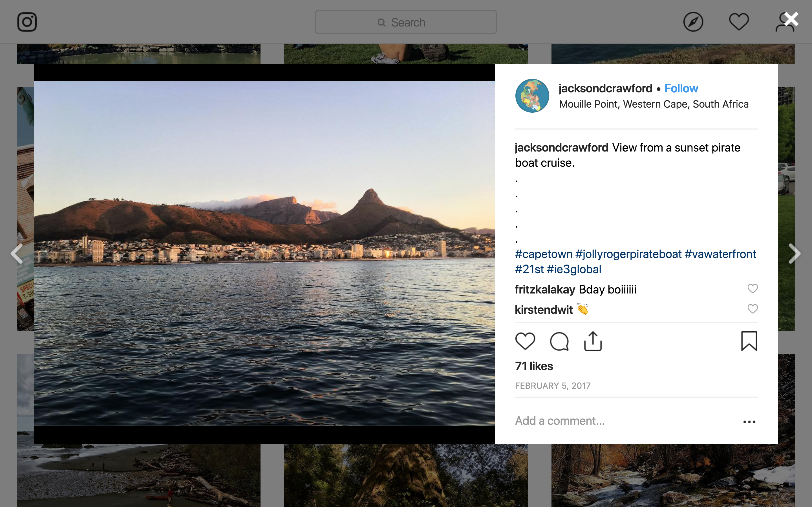Open more options three-dot menu

[x=749, y=422]
